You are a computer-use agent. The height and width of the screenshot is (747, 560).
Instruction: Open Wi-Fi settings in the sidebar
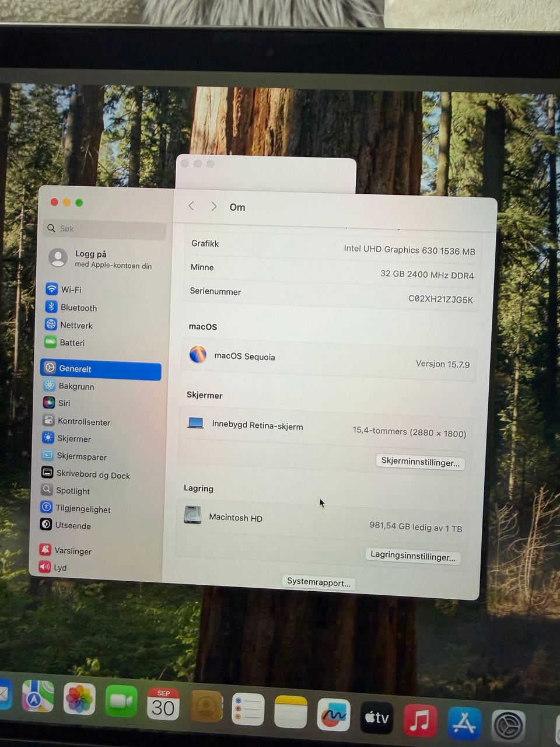64,289
